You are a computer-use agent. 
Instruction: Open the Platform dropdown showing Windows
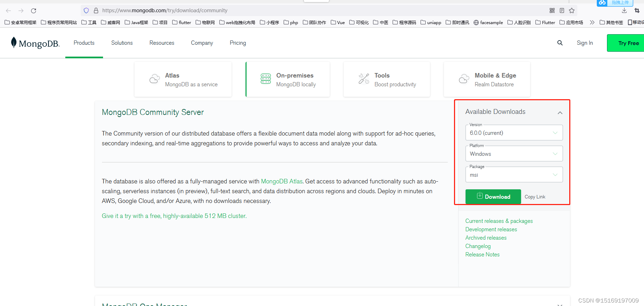click(514, 154)
